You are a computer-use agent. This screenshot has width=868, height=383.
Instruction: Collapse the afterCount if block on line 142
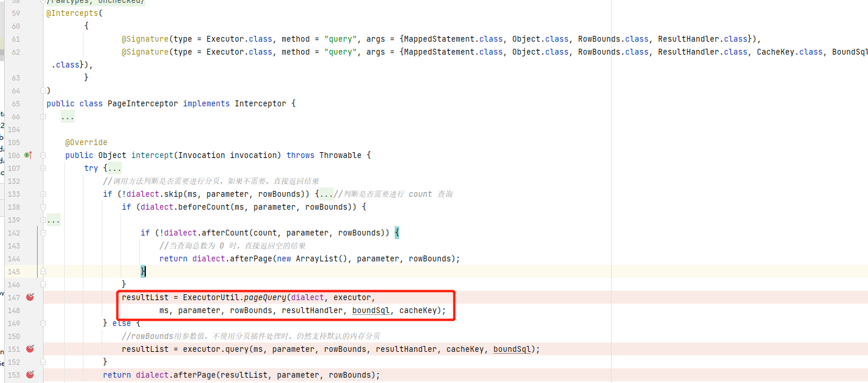tap(43, 233)
